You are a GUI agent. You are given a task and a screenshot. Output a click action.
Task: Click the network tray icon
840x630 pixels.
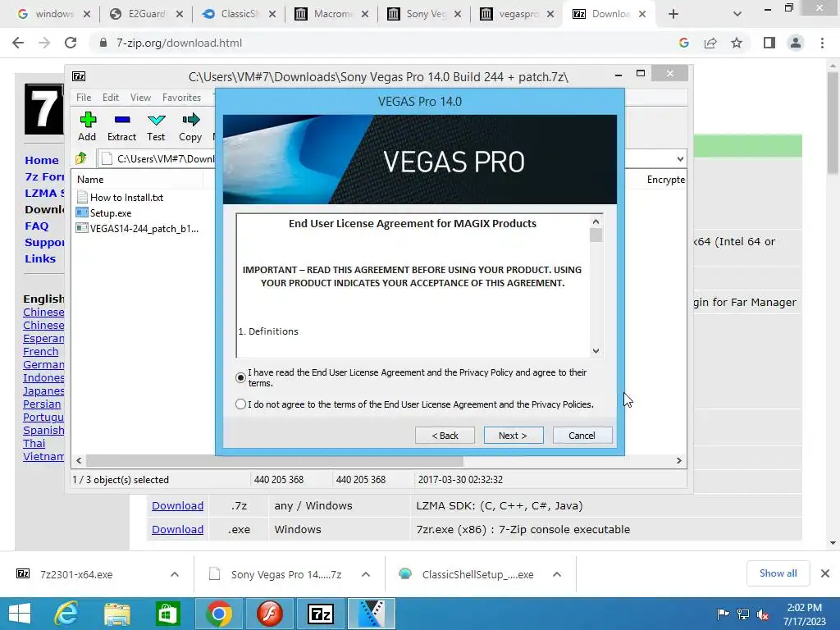pos(743,614)
